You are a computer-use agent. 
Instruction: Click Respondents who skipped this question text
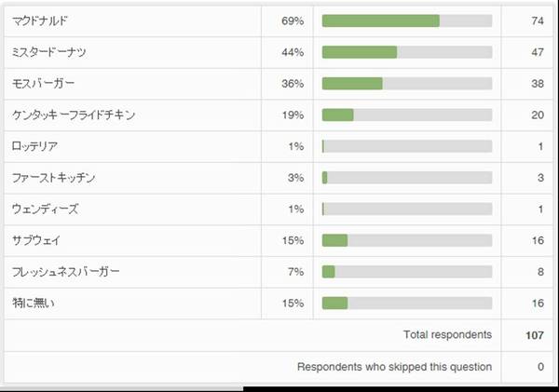(x=394, y=367)
